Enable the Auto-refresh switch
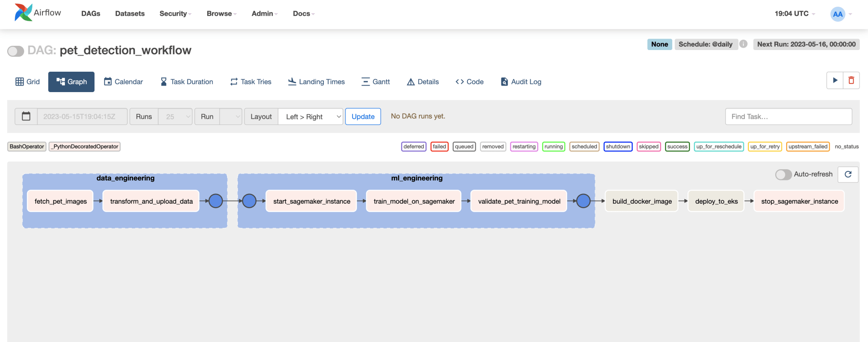Image resolution: width=868 pixels, height=342 pixels. click(783, 174)
